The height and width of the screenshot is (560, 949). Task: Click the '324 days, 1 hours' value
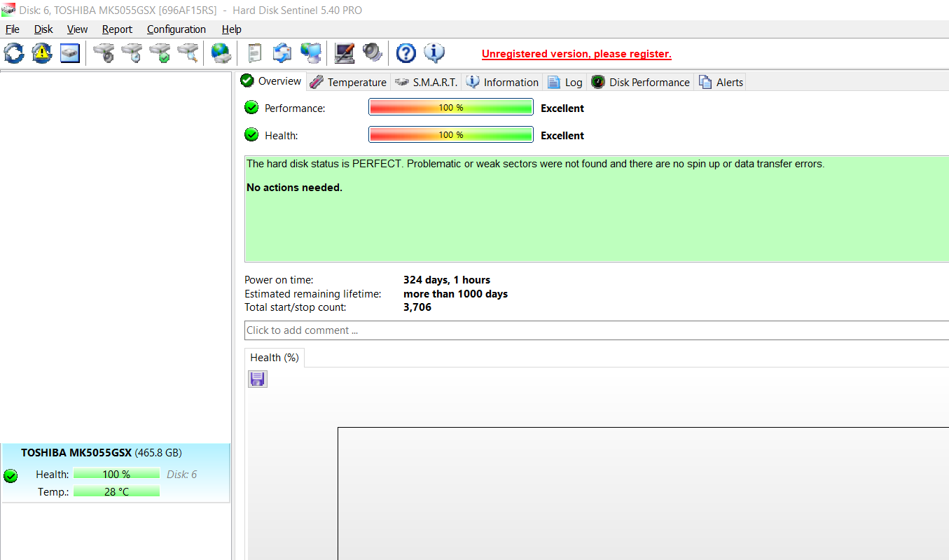(x=447, y=280)
